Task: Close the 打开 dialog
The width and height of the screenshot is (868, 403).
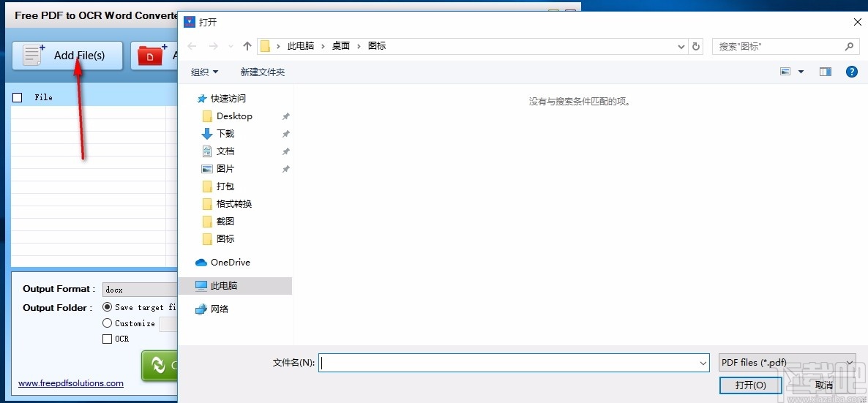Action: tap(857, 22)
